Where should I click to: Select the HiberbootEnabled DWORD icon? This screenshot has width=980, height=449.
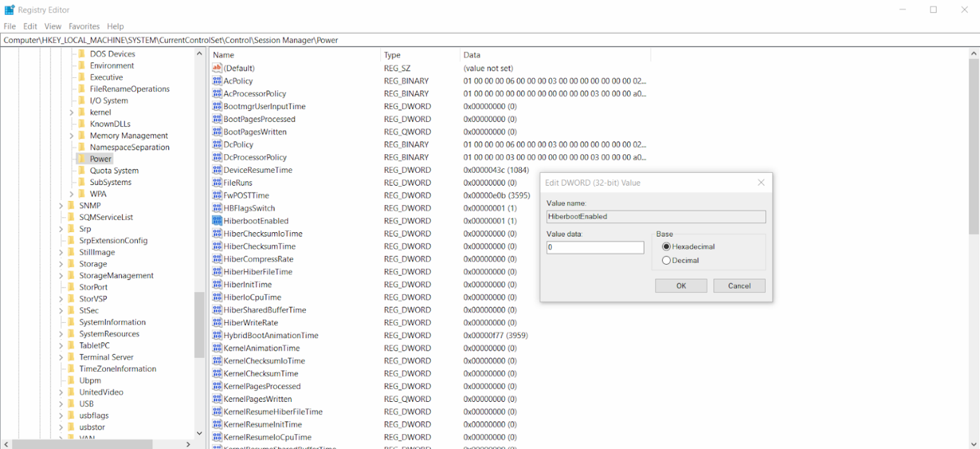tap(216, 221)
